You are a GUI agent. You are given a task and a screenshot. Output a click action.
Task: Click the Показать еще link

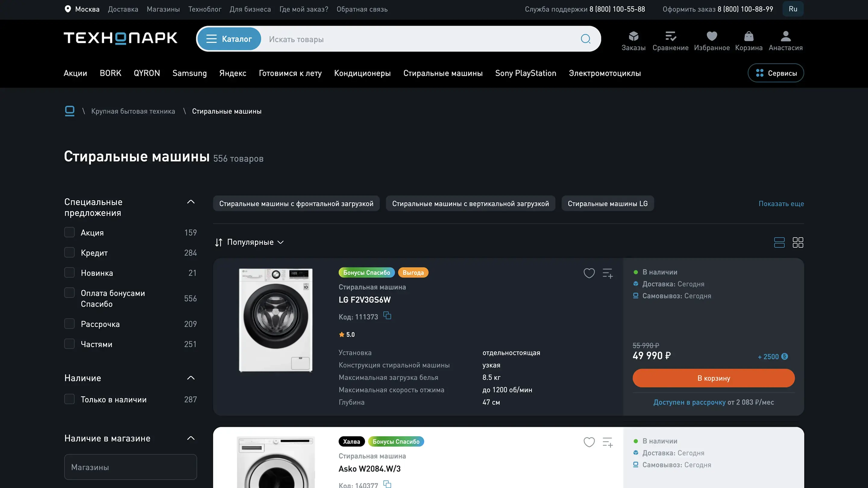pyautogui.click(x=781, y=204)
